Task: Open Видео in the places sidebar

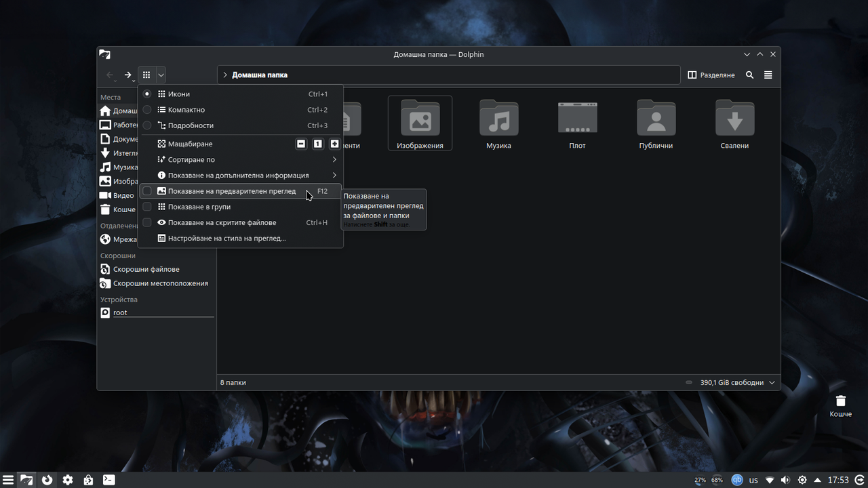Action: pos(119,195)
